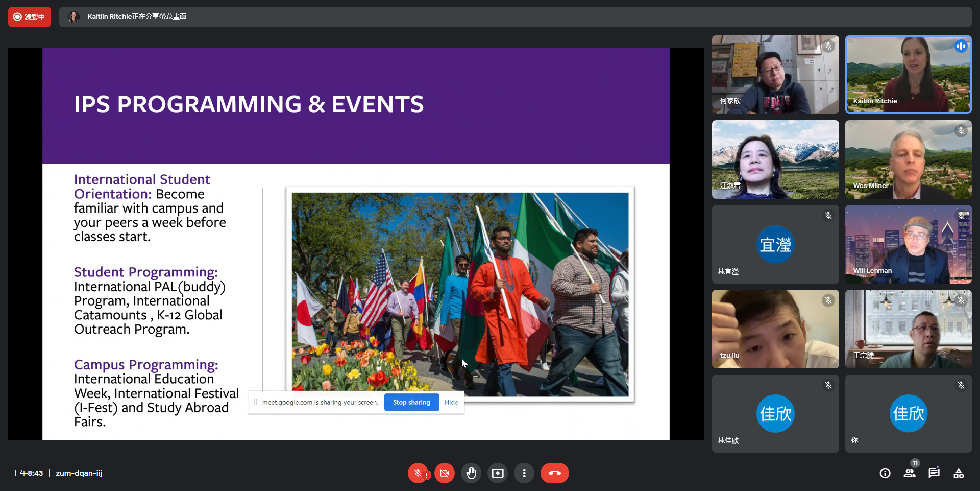Turn on the camera button

[x=445, y=473]
